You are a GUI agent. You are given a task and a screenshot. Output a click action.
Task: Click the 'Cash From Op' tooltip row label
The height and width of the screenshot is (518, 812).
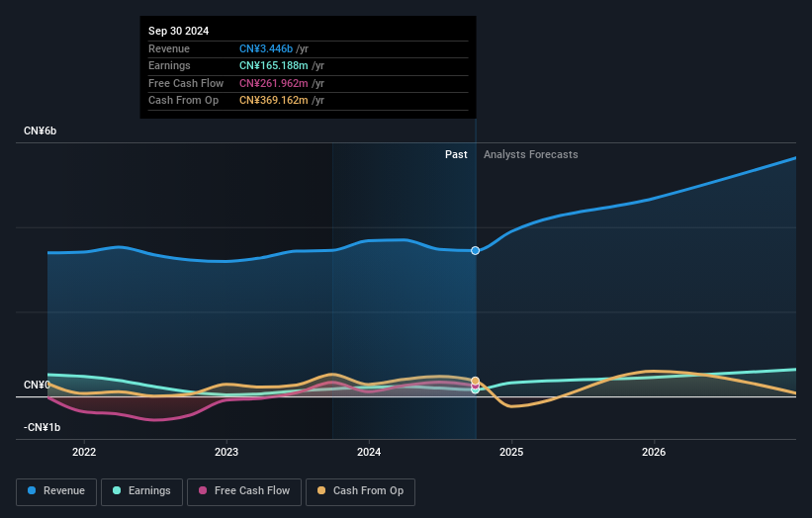coord(183,101)
